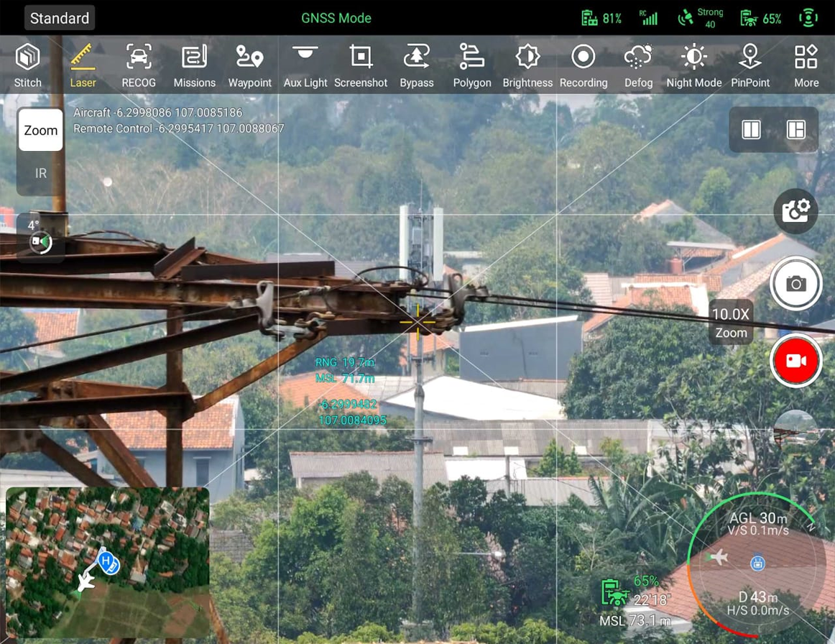835x644 pixels.
Task: Adjust the Brightness setting
Action: pos(527,65)
